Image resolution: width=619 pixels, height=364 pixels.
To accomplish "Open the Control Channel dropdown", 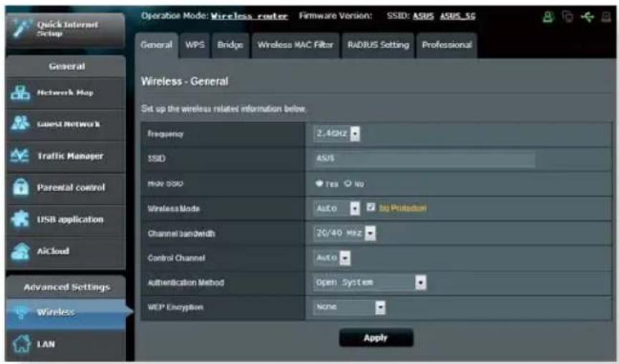I will 332,258.
